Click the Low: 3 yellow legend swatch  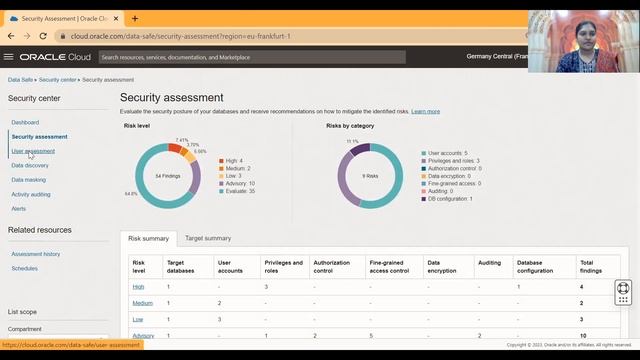tap(221, 176)
